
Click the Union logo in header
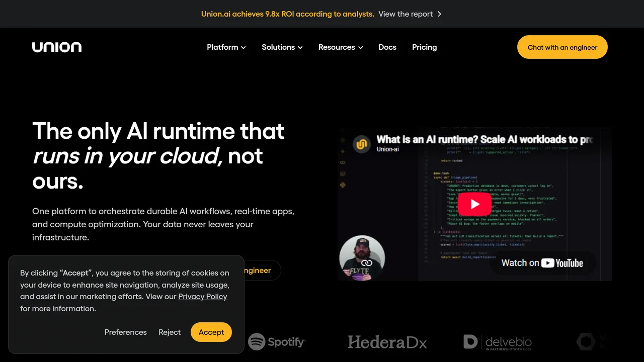tap(57, 47)
